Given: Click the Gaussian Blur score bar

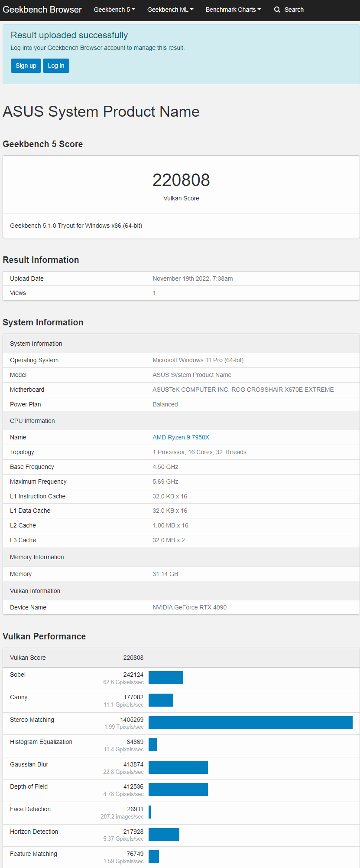Looking at the screenshot, I should coord(178,767).
